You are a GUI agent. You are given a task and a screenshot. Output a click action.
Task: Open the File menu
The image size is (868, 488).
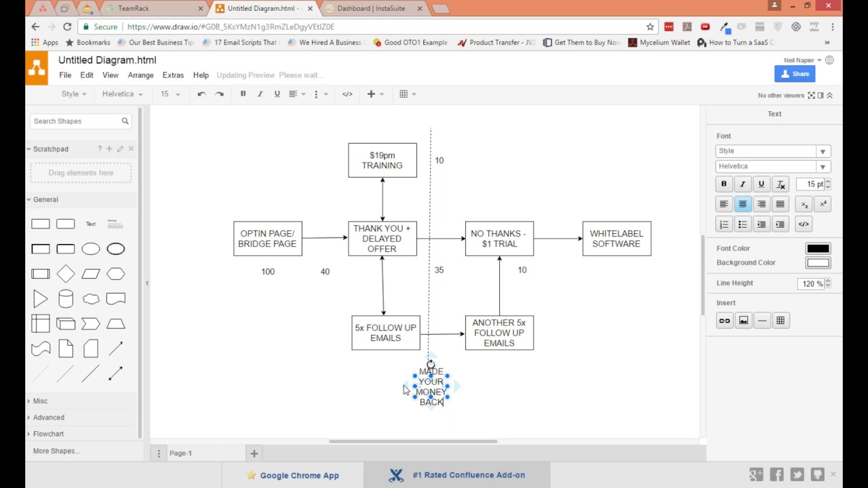(65, 75)
